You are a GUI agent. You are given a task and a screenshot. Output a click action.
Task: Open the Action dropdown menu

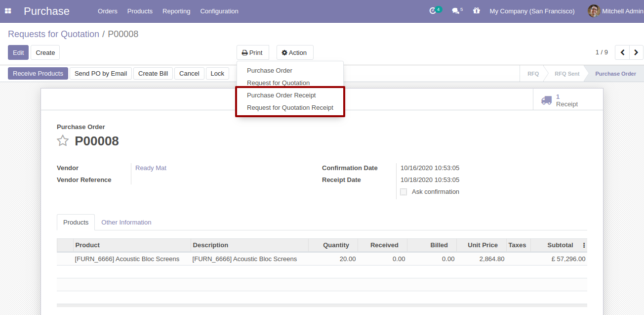click(294, 52)
